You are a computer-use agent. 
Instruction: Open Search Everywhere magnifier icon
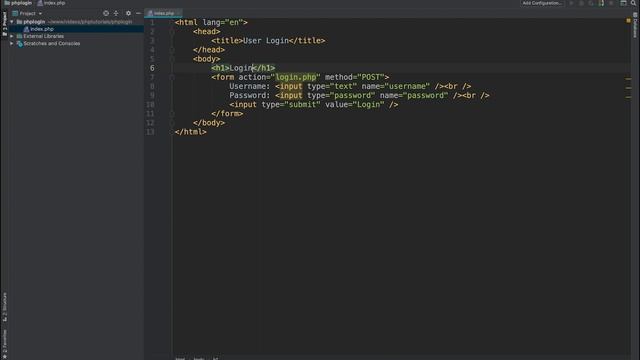pyautogui.click(x=633, y=3)
